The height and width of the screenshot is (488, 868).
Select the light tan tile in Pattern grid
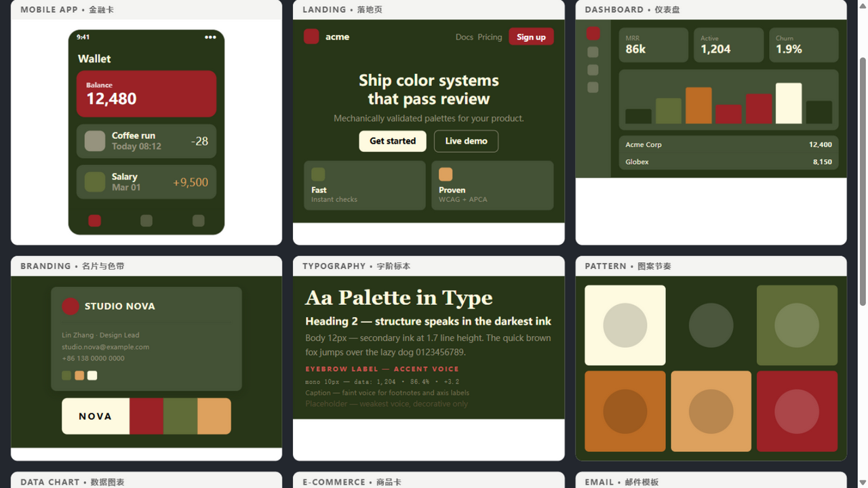[711, 411]
